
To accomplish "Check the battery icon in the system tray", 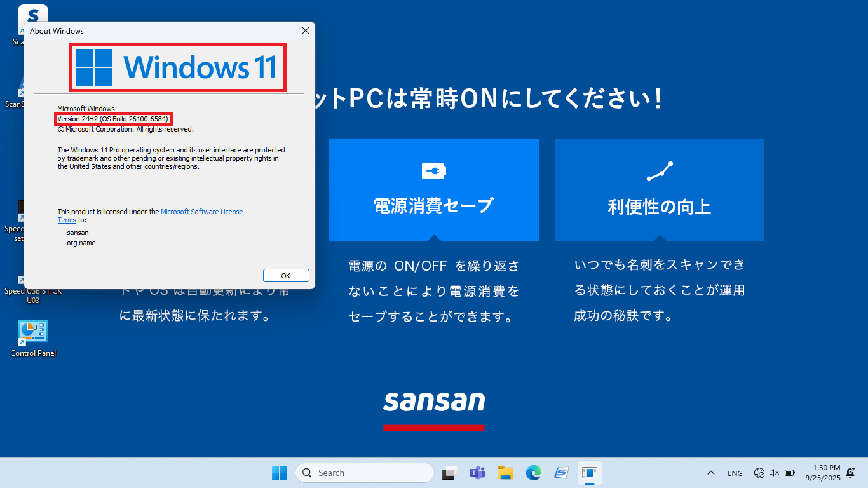I will pyautogui.click(x=790, y=473).
